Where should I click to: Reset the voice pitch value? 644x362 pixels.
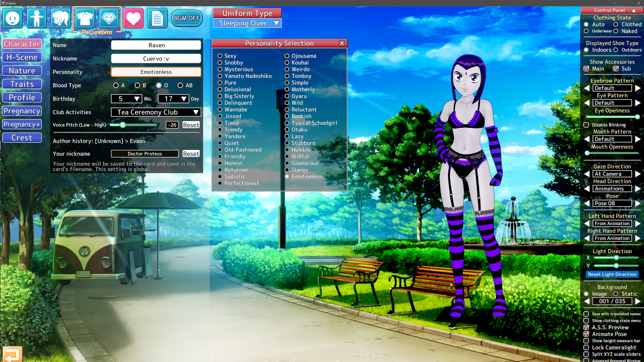coord(191,125)
